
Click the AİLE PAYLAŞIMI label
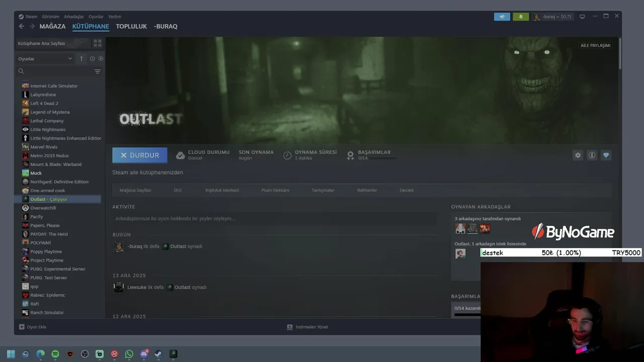point(596,46)
